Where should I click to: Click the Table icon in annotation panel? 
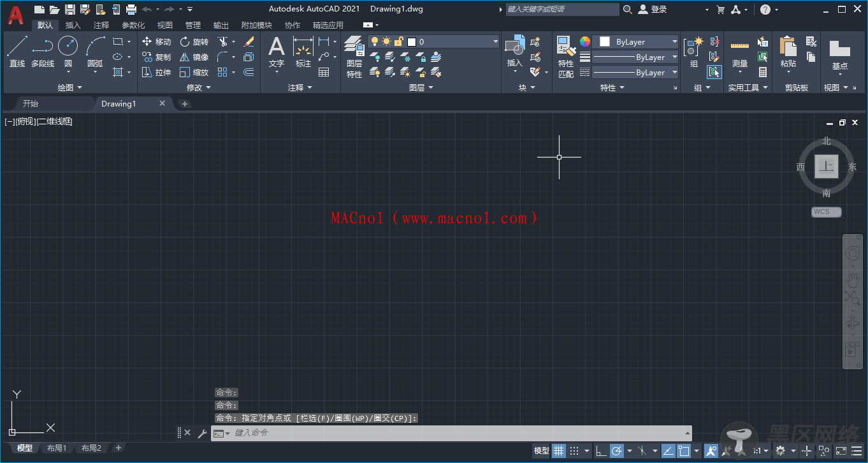324,72
